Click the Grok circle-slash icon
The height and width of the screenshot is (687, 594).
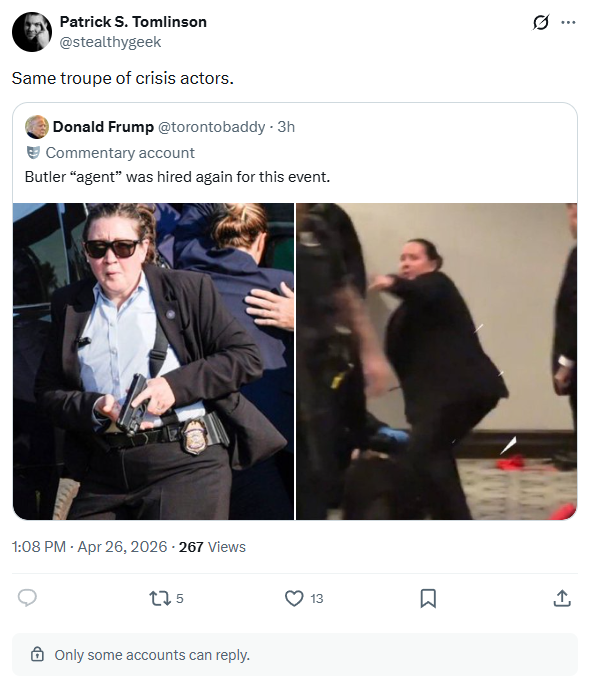[541, 22]
